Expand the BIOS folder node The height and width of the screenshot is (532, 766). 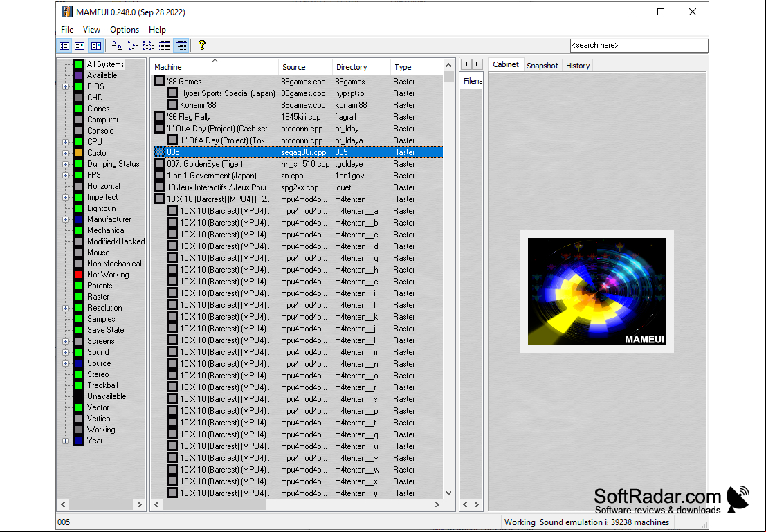65,86
